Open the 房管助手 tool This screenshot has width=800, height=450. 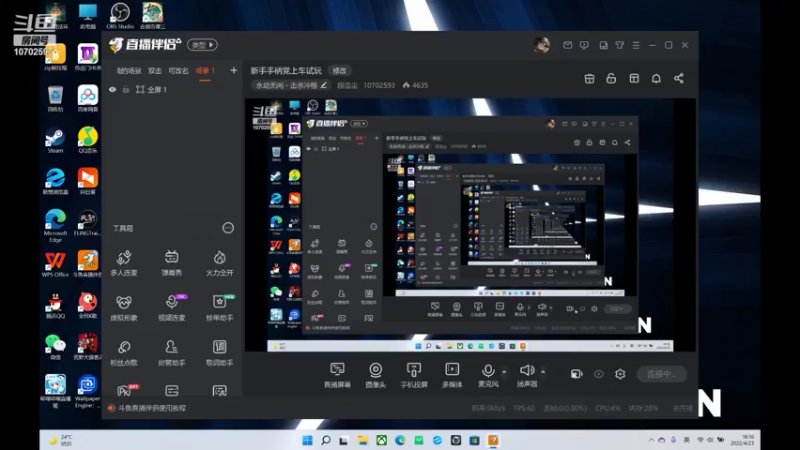[x=171, y=353]
